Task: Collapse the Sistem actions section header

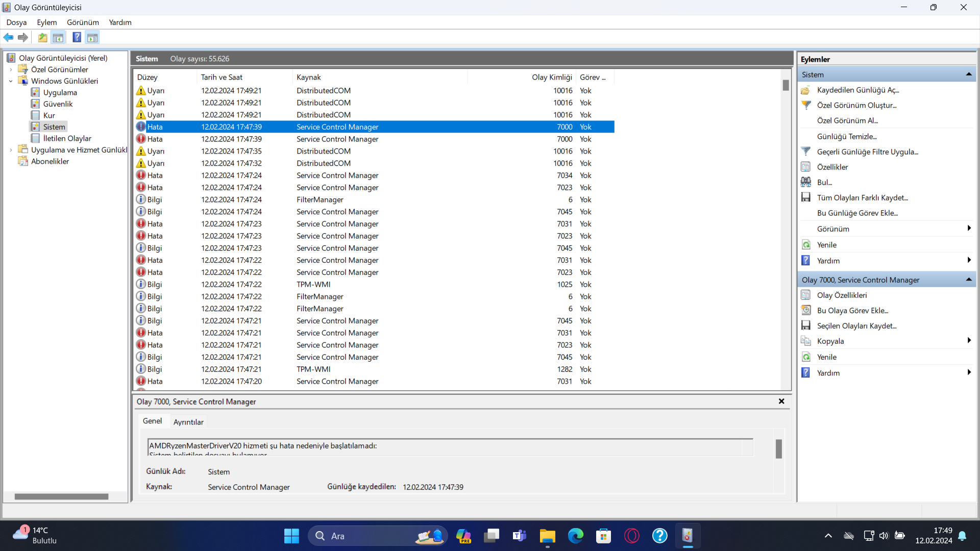Action: pos(968,74)
